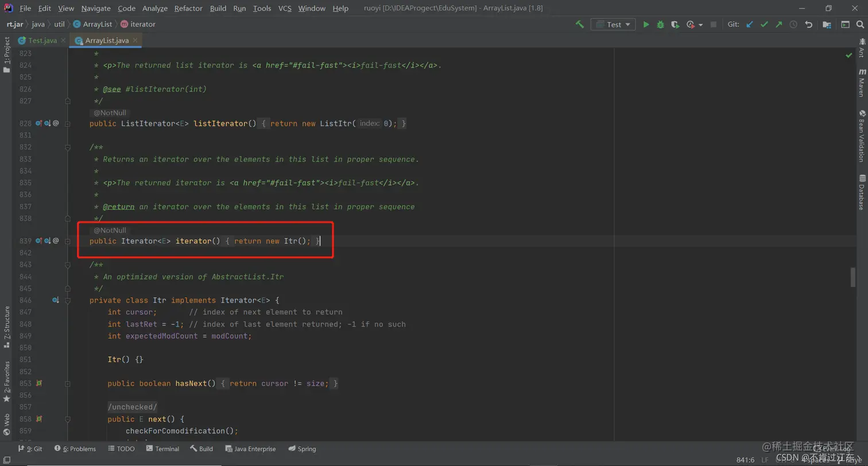Update project with the blue Git arrow
The image size is (868, 466).
tap(750, 25)
